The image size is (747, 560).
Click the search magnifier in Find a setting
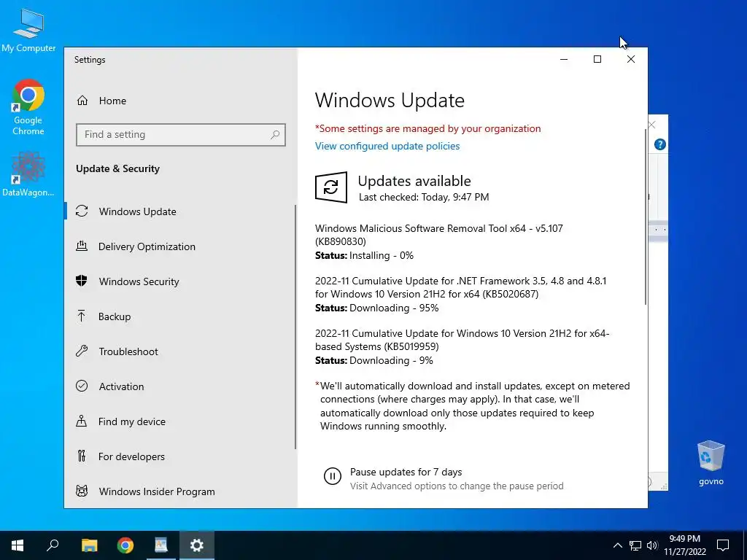(275, 135)
